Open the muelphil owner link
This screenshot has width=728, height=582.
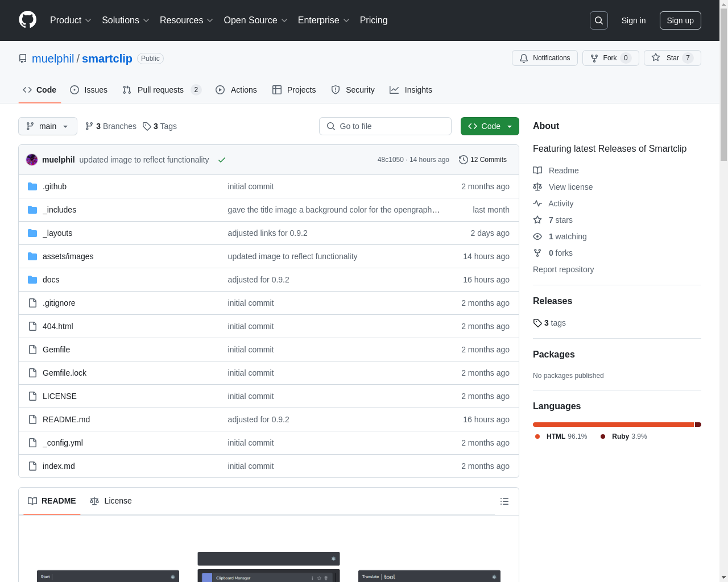(x=53, y=59)
